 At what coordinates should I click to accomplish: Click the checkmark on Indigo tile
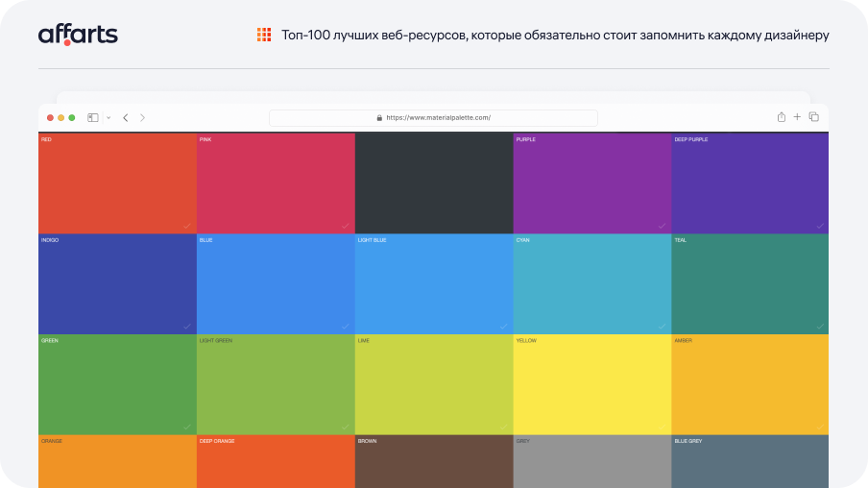point(187,327)
